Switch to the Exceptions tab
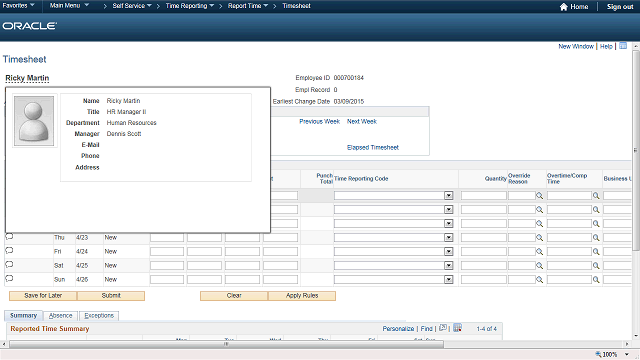The height and width of the screenshot is (360, 640). (99, 316)
